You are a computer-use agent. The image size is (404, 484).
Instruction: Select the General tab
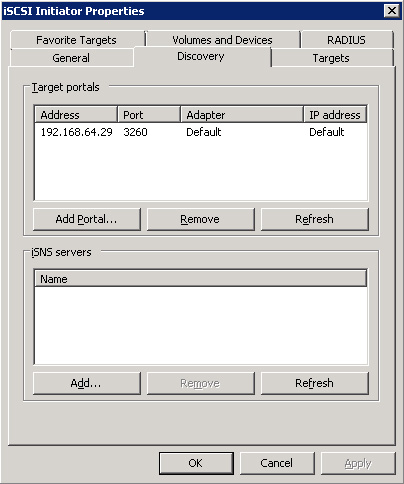click(71, 58)
